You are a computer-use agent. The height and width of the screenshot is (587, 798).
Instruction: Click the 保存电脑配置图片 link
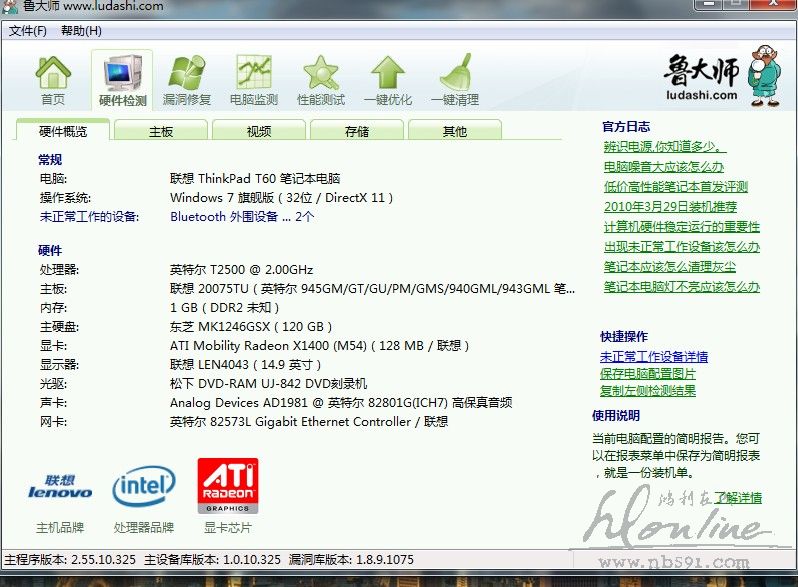pyautogui.click(x=647, y=374)
